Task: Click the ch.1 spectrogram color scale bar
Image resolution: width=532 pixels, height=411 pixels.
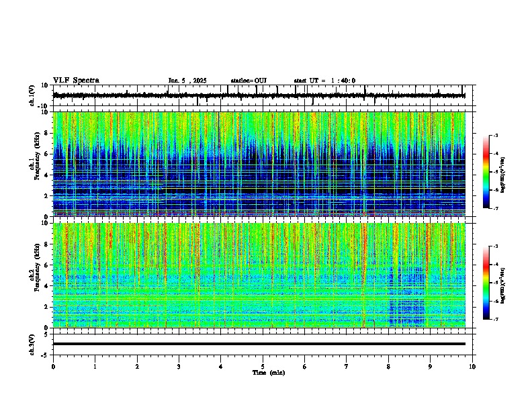Action: pyautogui.click(x=486, y=172)
